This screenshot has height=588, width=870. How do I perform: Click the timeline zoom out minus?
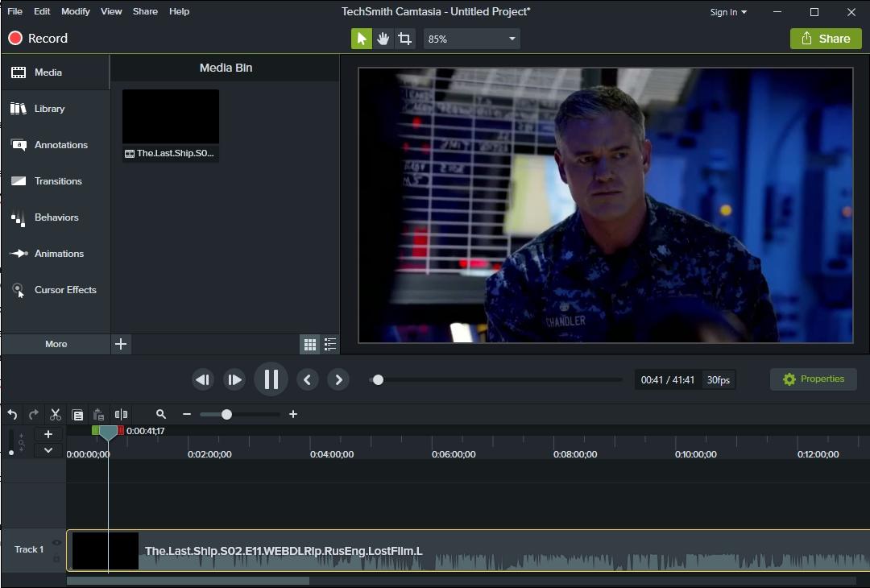tap(187, 414)
